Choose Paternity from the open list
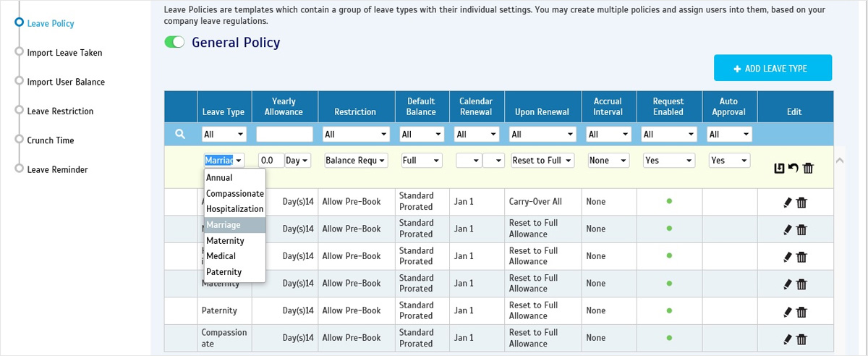The height and width of the screenshot is (356, 868). [x=235, y=272]
